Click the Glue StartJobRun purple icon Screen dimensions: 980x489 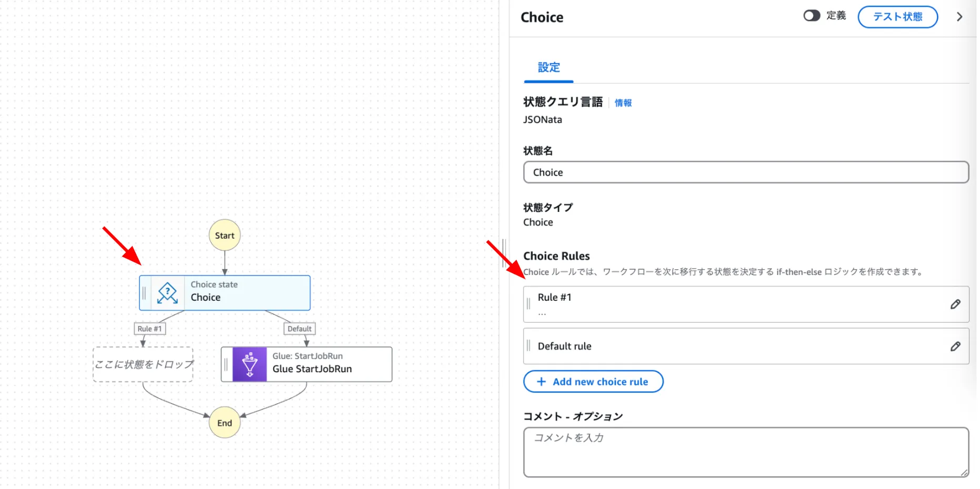click(x=249, y=364)
